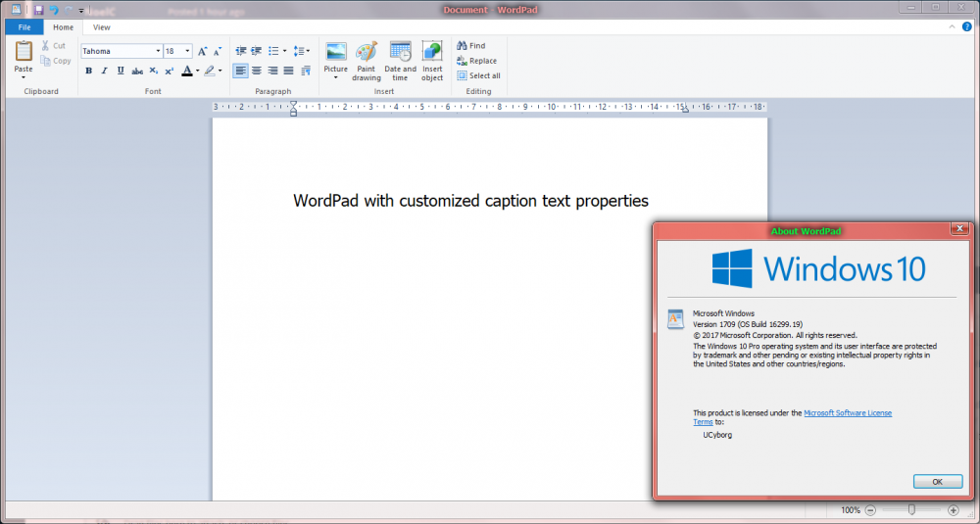Apply the current text color (A icon)
The height and width of the screenshot is (524, 980).
pyautogui.click(x=187, y=71)
